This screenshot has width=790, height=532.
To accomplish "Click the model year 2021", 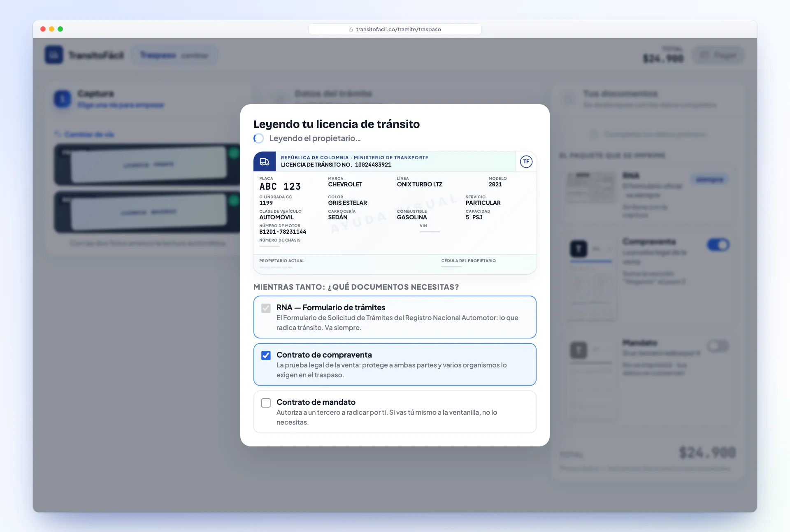I will click(x=495, y=185).
